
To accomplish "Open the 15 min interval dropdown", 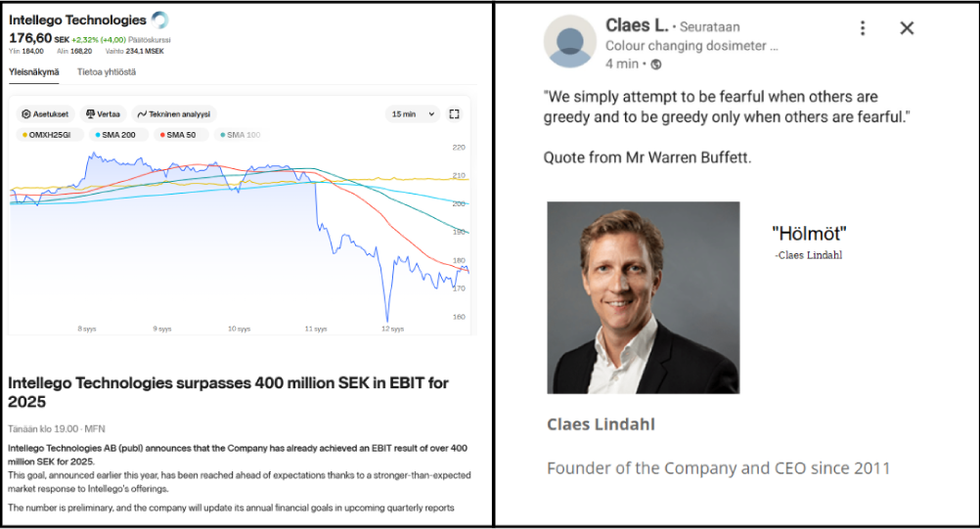I will pos(413,114).
